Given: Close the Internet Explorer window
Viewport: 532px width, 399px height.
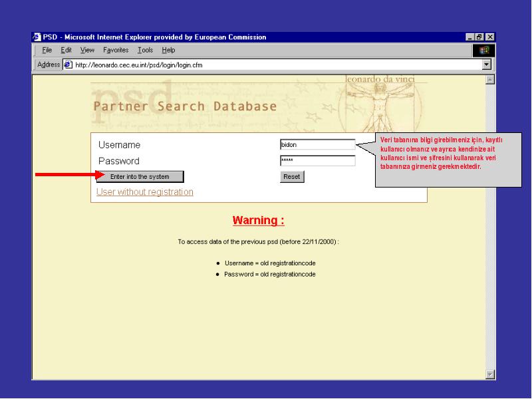Looking at the screenshot, I should (x=489, y=37).
